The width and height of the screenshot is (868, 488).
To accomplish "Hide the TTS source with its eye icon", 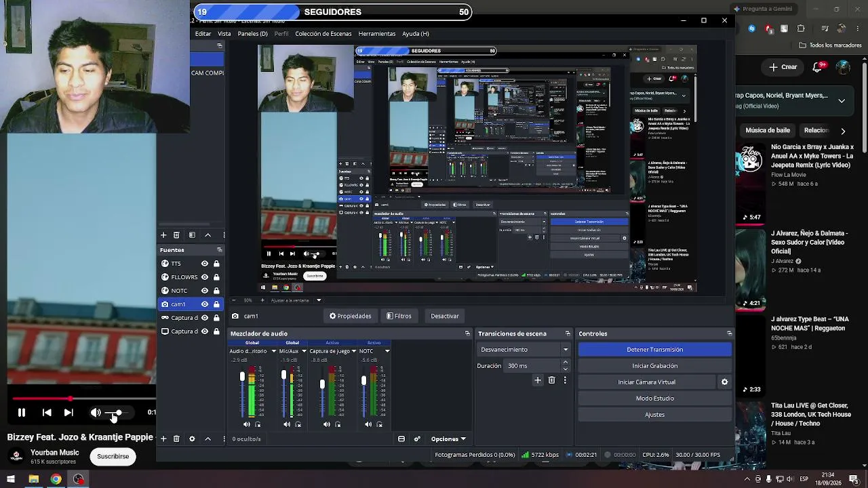I will [204, 264].
